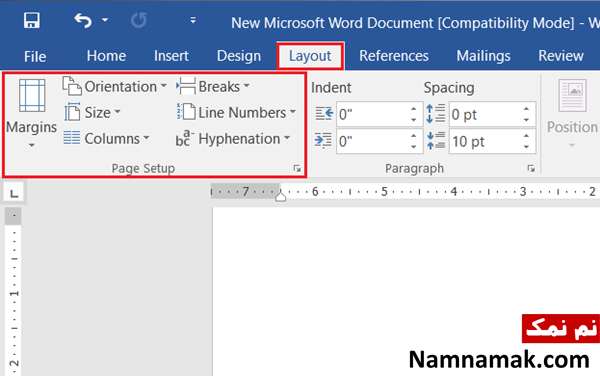Screen dimensions: 600x376
Task: Decrease the right indent with down arrow
Action: (413, 146)
